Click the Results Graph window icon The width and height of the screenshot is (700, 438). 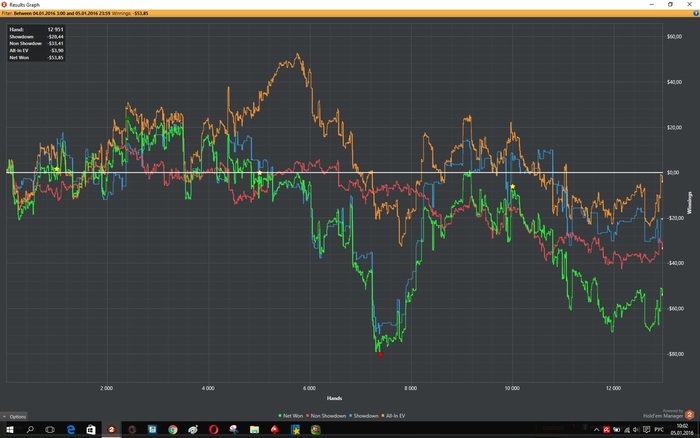pos(4,4)
